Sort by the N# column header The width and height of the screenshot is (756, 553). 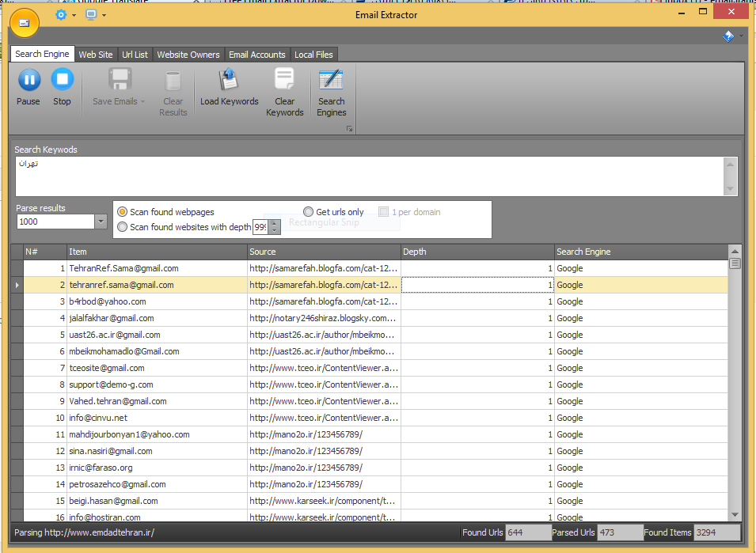45,252
